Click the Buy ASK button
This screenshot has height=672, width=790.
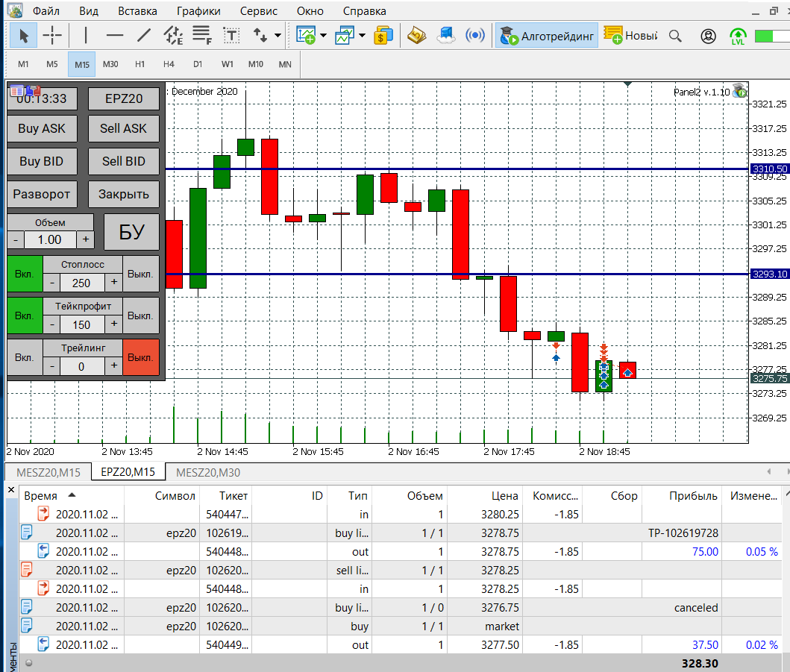click(x=42, y=128)
